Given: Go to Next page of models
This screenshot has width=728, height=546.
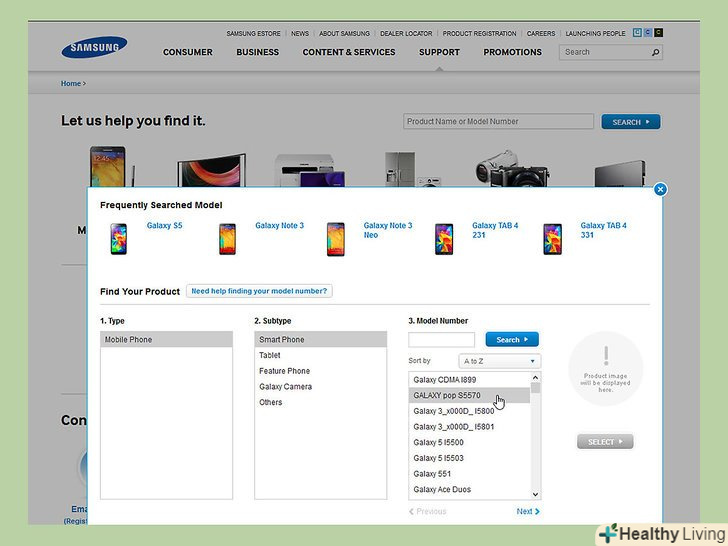Looking at the screenshot, I should (x=528, y=511).
